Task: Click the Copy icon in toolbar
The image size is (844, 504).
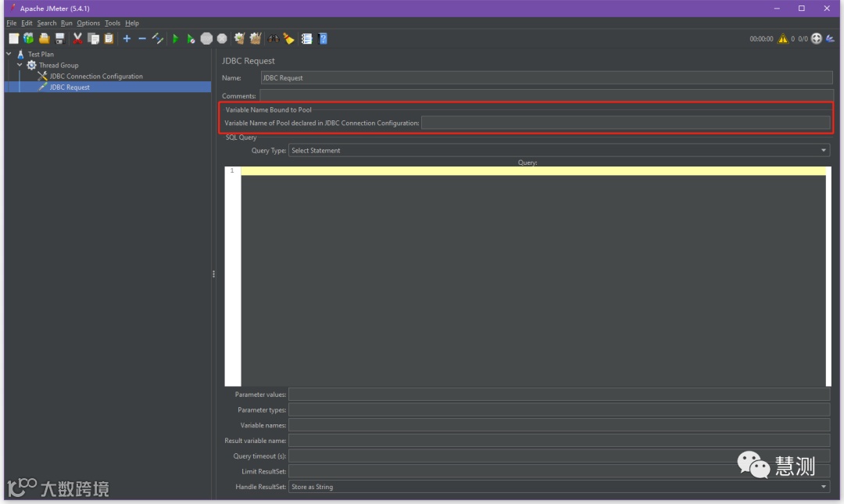Action: [x=93, y=38]
